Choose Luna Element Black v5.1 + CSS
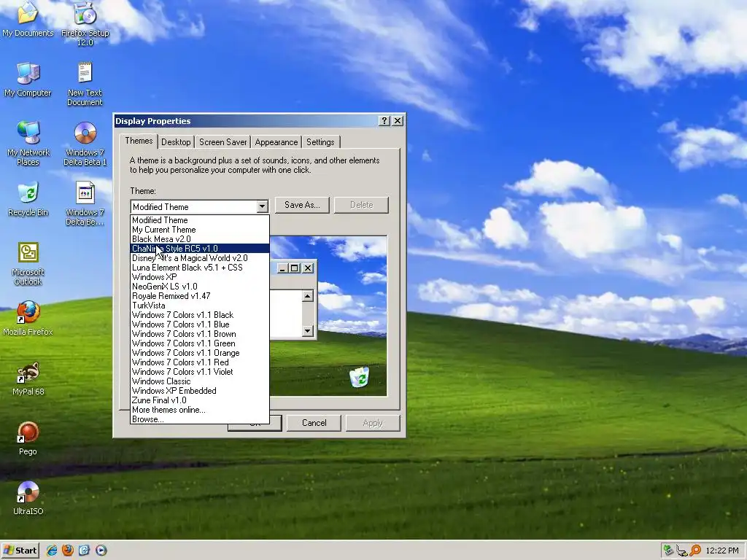 200,268
